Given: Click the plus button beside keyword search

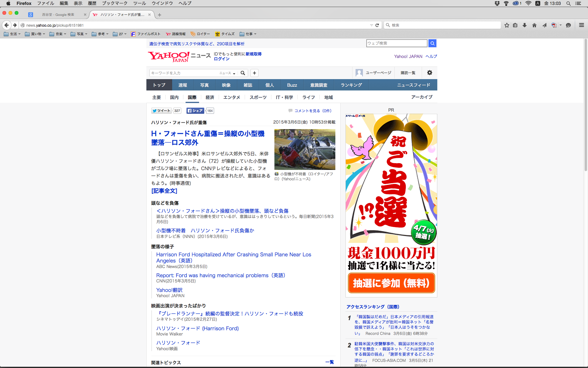Looking at the screenshot, I should [x=254, y=73].
